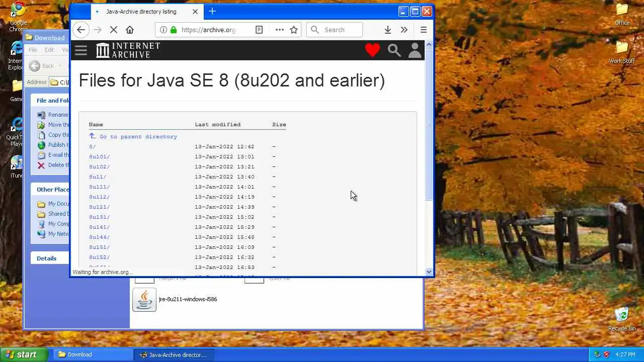Open the 8u121/ directory link
The image size is (644, 362).
[x=100, y=207]
